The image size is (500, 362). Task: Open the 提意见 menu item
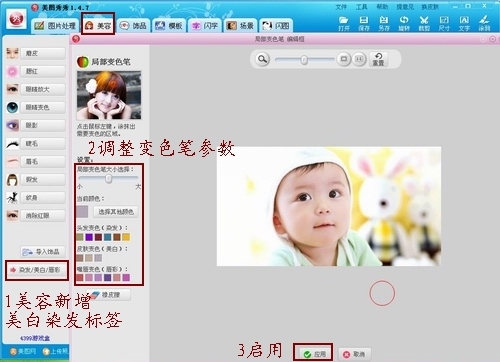pos(405,7)
